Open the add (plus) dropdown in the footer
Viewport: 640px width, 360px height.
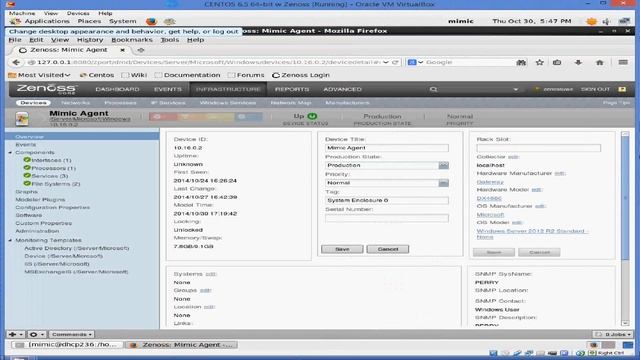tap(16, 334)
